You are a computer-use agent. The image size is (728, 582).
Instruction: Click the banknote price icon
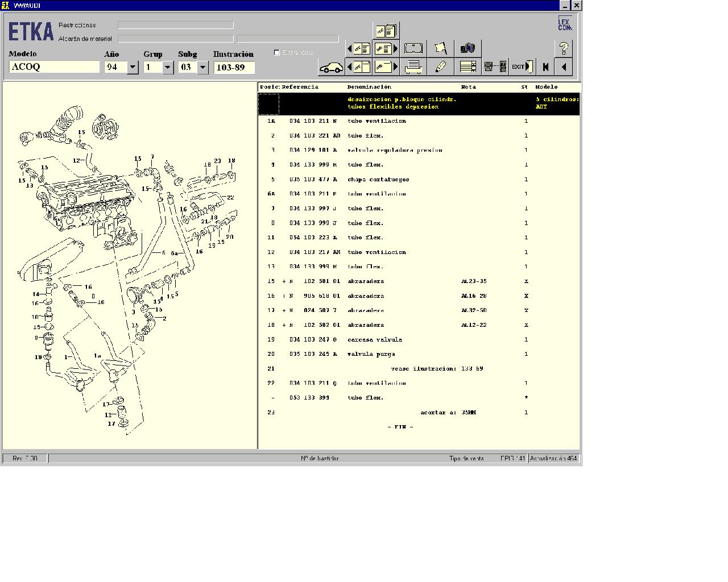tap(413, 48)
